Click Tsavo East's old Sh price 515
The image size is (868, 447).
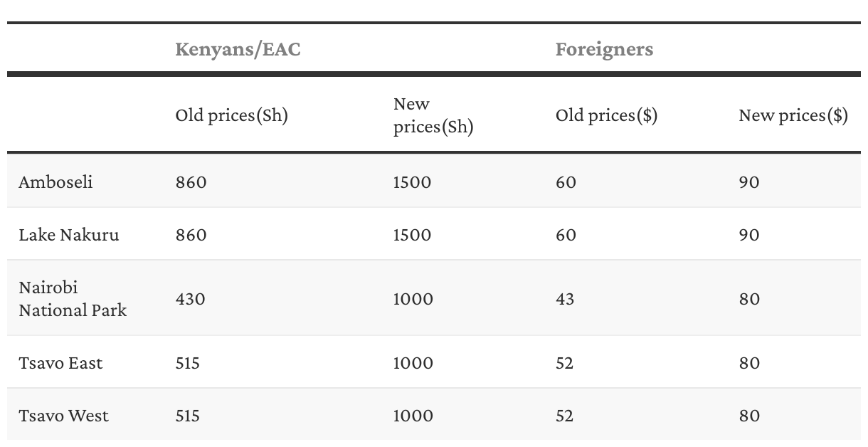[x=187, y=363]
